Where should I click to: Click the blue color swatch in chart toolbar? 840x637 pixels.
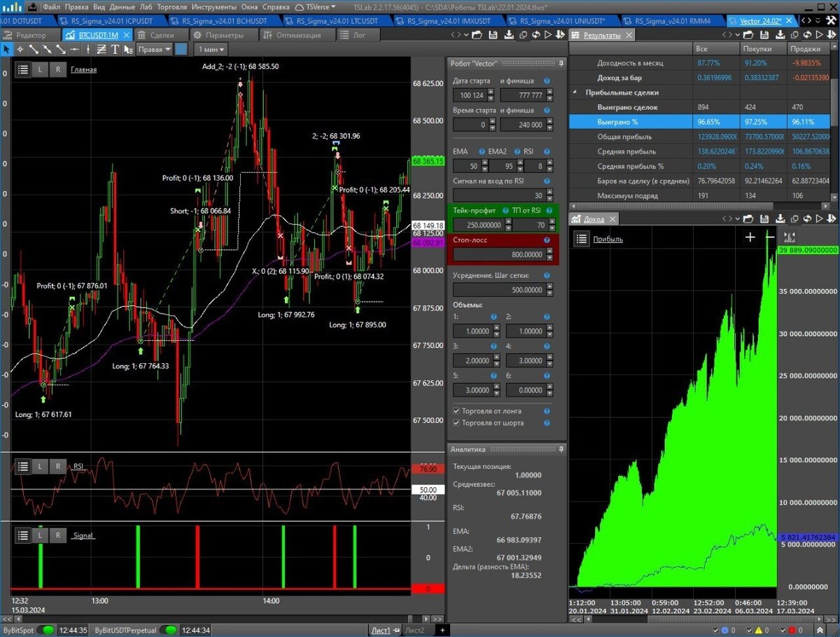181,49
